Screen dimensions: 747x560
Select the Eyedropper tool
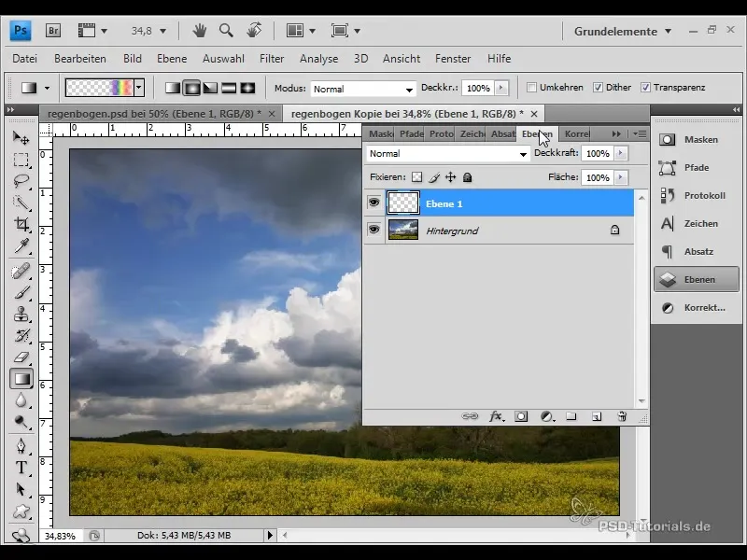(x=21, y=246)
